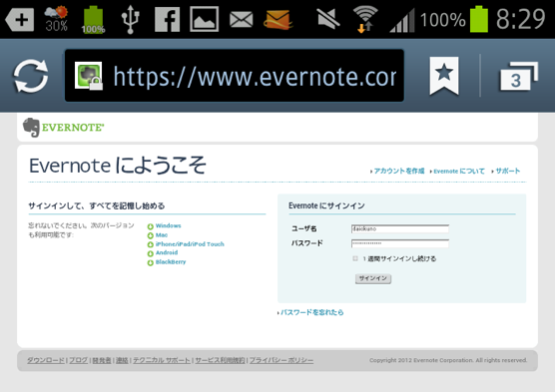Click the サインイン button

click(373, 278)
